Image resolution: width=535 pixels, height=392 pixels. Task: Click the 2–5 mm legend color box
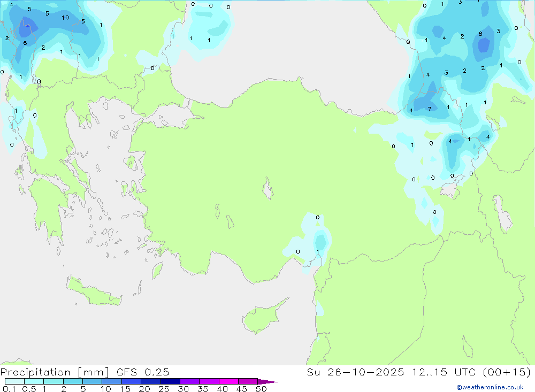click(73, 381)
